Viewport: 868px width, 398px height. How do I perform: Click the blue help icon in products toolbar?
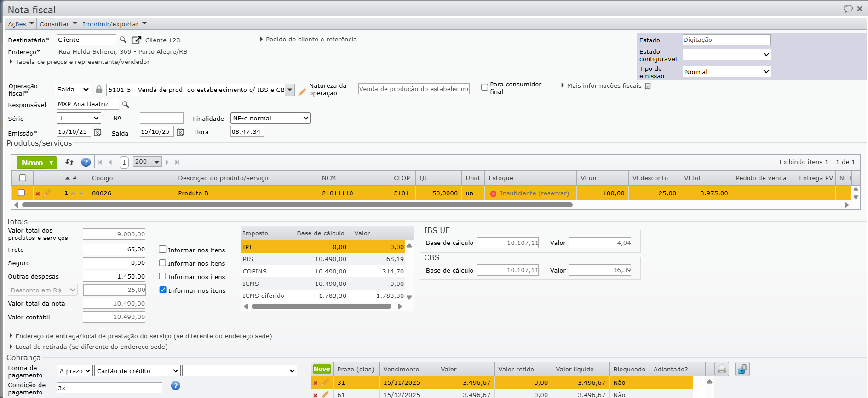tap(86, 162)
